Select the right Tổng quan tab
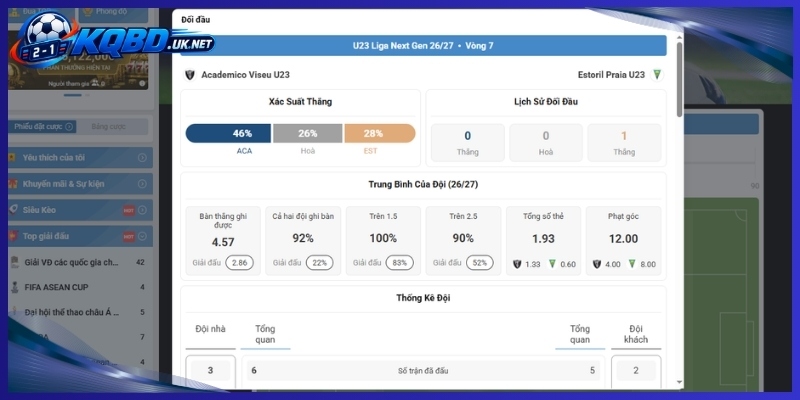 [580, 336]
